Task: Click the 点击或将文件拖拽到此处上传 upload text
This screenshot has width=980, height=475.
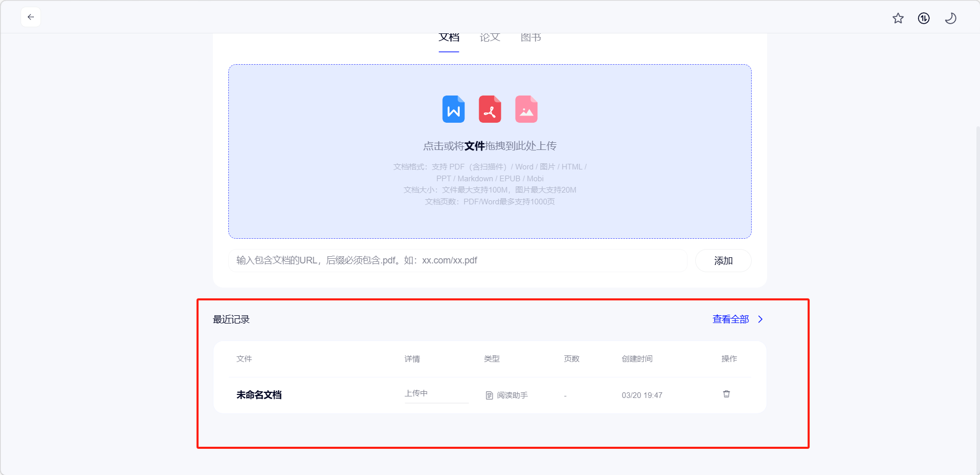Action: tap(490, 146)
